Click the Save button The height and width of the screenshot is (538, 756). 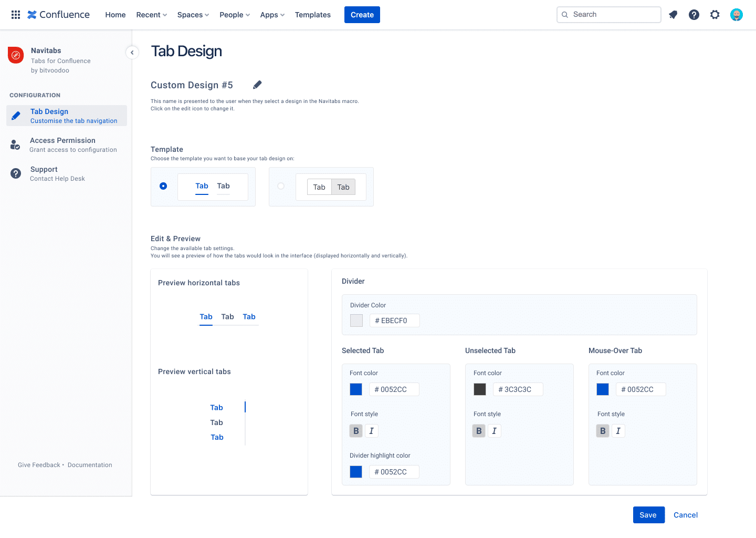point(648,515)
